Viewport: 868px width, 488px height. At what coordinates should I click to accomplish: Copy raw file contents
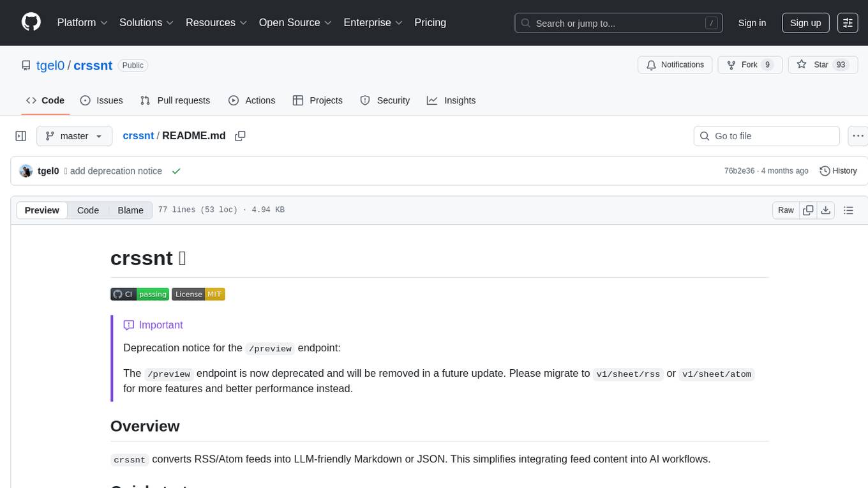click(x=808, y=210)
